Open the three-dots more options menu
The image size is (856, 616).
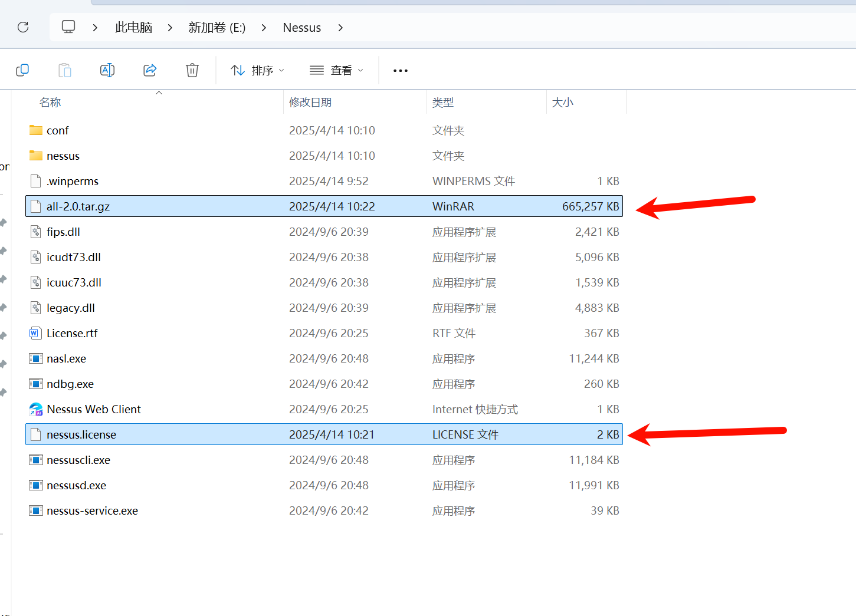[x=401, y=71]
